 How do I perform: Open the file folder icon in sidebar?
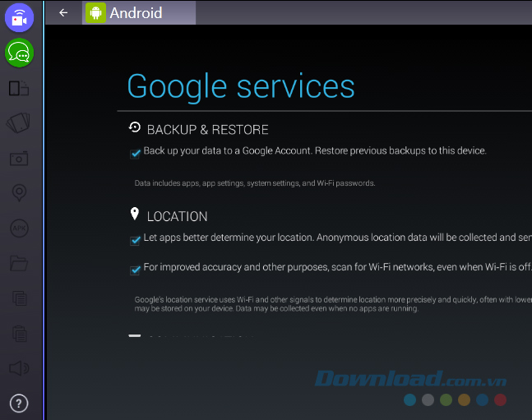[x=19, y=264]
